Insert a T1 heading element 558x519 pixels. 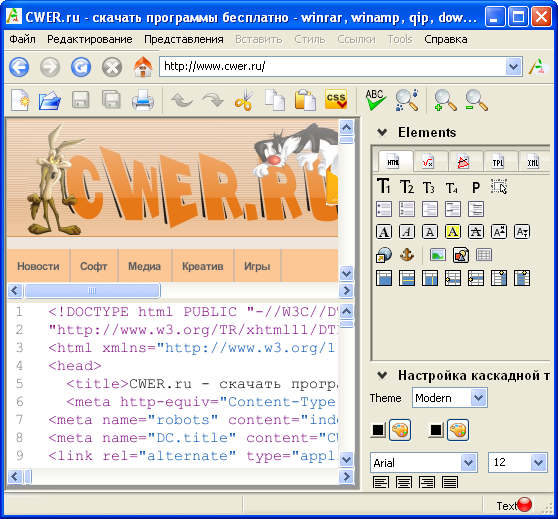click(x=384, y=186)
